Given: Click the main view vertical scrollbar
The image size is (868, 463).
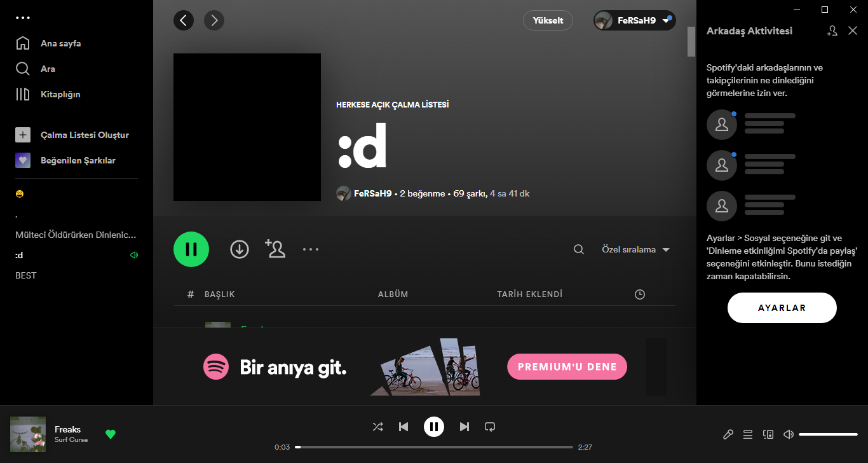Looking at the screenshot, I should pyautogui.click(x=691, y=42).
